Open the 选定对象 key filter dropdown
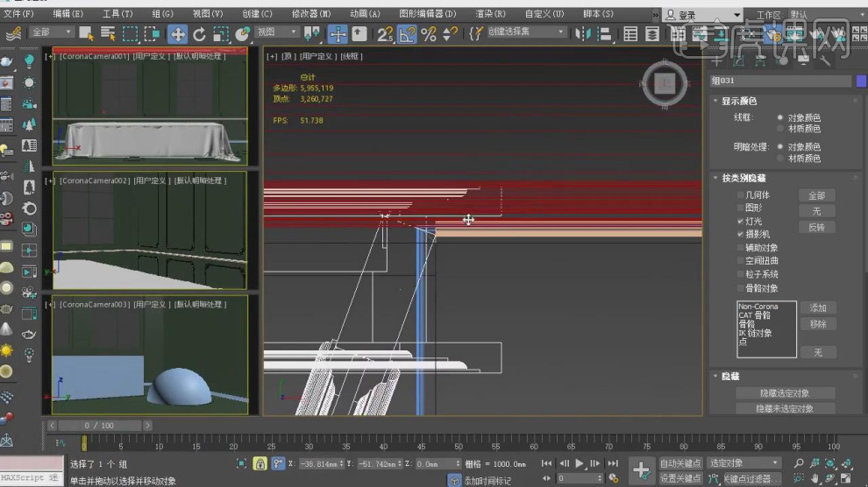 click(x=743, y=462)
